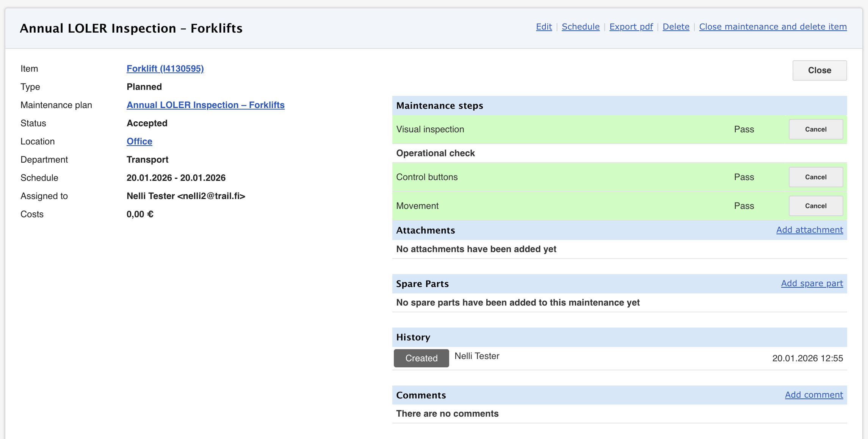The width and height of the screenshot is (868, 439).
Task: Click Add attachment link
Action: click(x=809, y=230)
